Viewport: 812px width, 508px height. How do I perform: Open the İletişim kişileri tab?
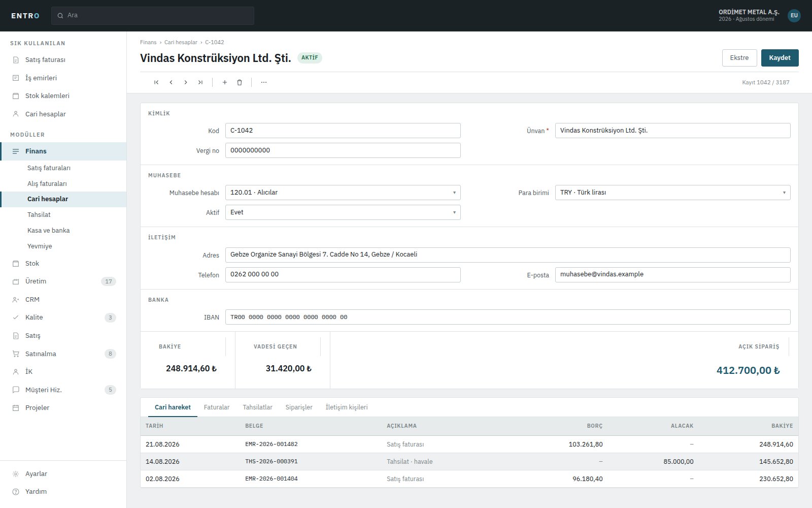point(347,407)
